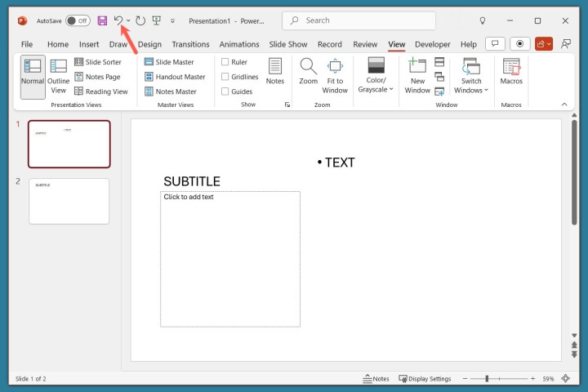
Task: Switch to the Review tab
Action: point(365,44)
